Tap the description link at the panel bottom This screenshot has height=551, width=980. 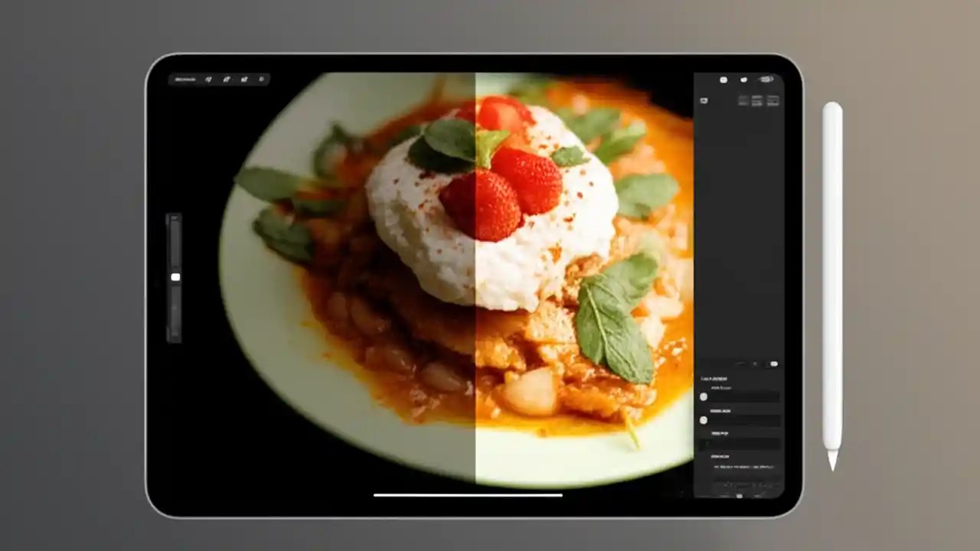tap(743, 467)
